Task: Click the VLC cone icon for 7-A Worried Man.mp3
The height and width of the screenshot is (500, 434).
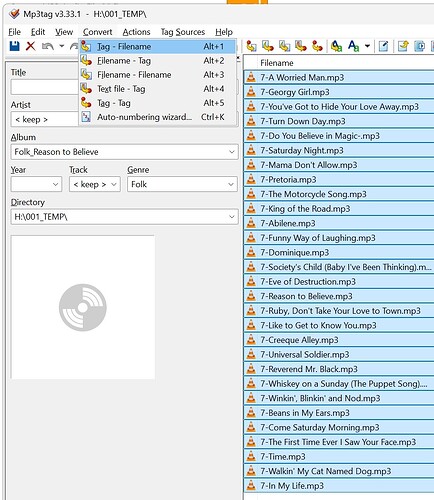Action: 251,77
